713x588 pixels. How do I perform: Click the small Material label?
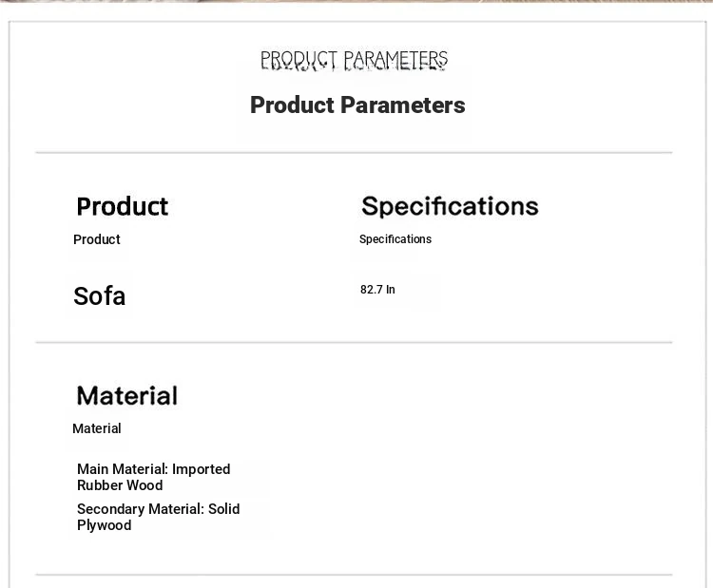pos(97,428)
